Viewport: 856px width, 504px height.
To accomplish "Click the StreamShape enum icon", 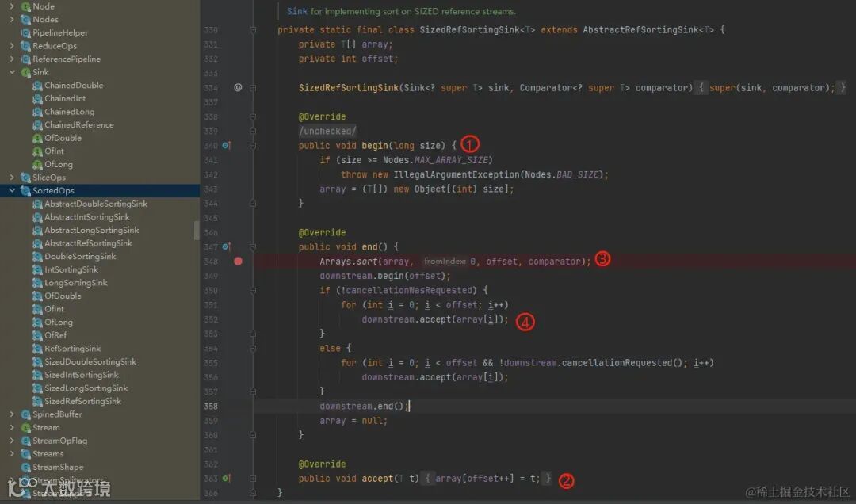I will click(25, 467).
